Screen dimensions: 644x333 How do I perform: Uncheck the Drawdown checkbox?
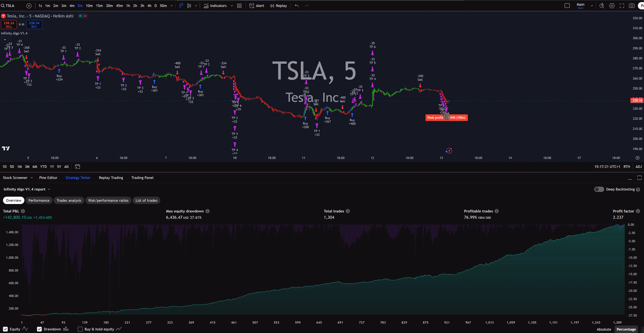[x=39, y=329]
